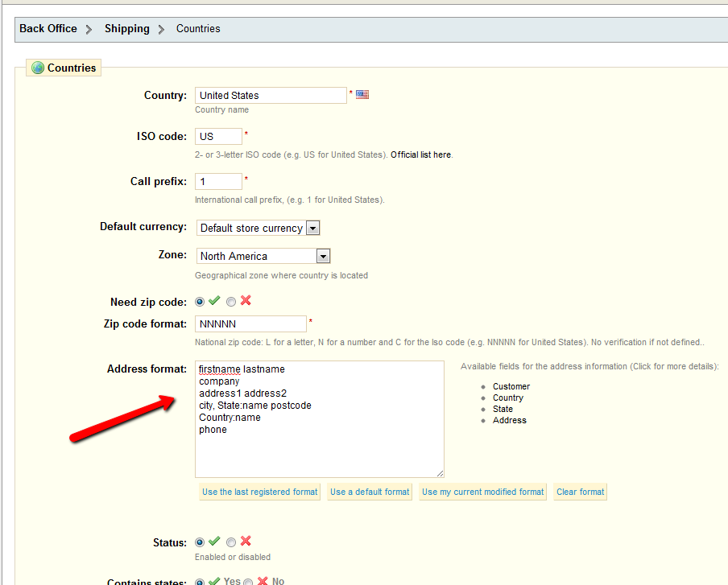Image resolution: width=728 pixels, height=585 pixels.
Task: Select No radio for Need zip code
Action: 231,302
